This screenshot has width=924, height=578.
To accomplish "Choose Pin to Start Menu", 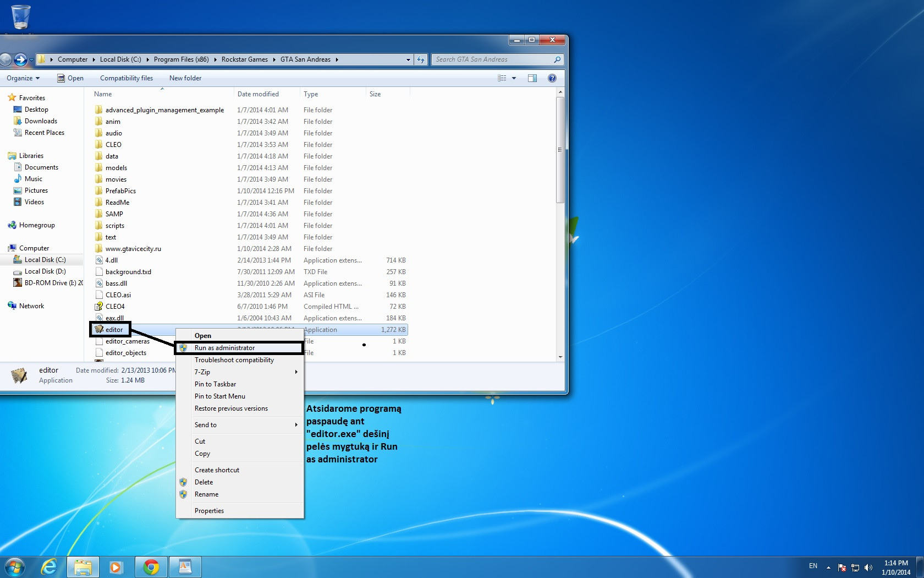I will 240,396.
